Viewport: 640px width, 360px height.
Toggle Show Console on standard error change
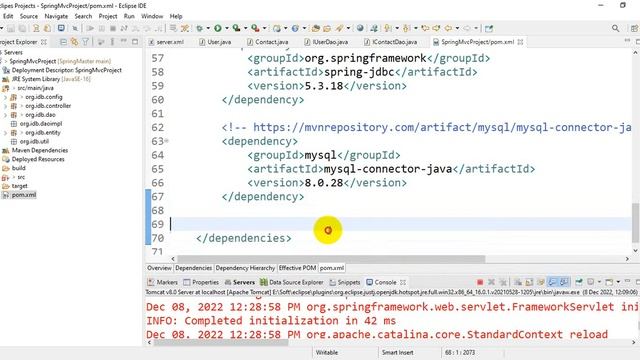(x=564, y=282)
